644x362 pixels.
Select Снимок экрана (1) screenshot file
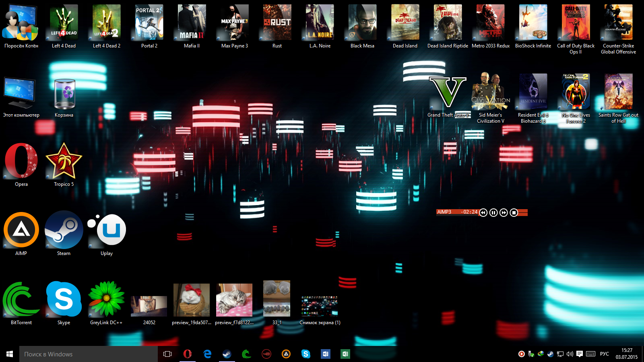(x=320, y=306)
